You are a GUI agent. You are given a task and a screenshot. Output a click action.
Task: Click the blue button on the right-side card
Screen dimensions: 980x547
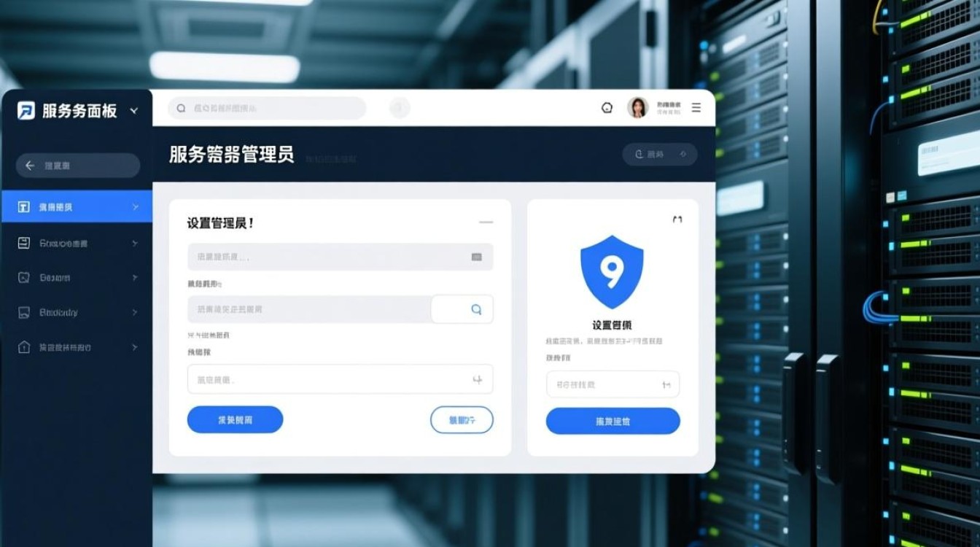(x=612, y=421)
